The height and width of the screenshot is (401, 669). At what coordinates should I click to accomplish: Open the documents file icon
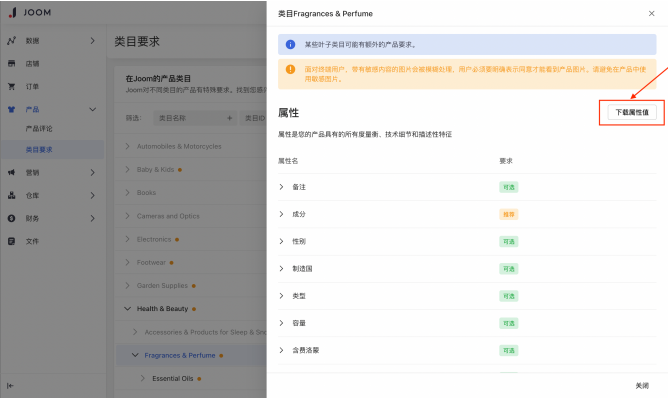[12, 241]
